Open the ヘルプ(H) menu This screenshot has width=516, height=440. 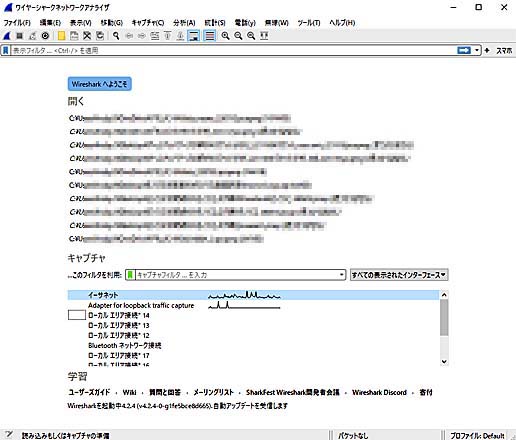pos(342,23)
